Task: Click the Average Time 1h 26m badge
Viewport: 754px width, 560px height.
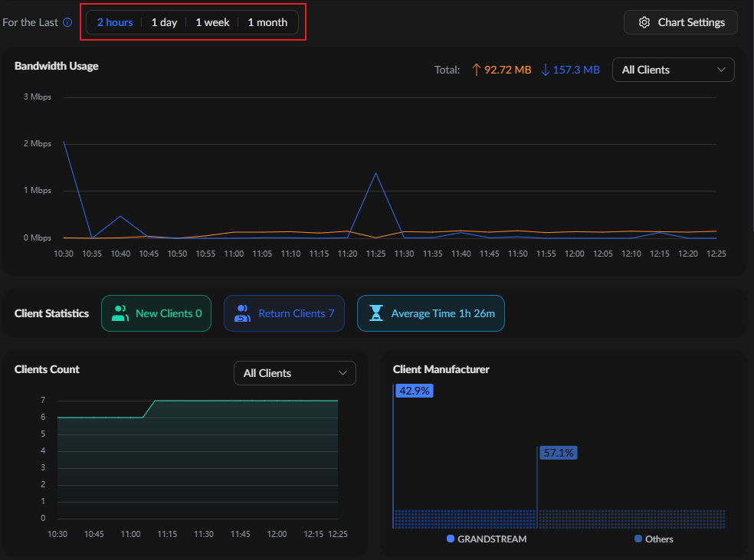Action: click(x=431, y=313)
